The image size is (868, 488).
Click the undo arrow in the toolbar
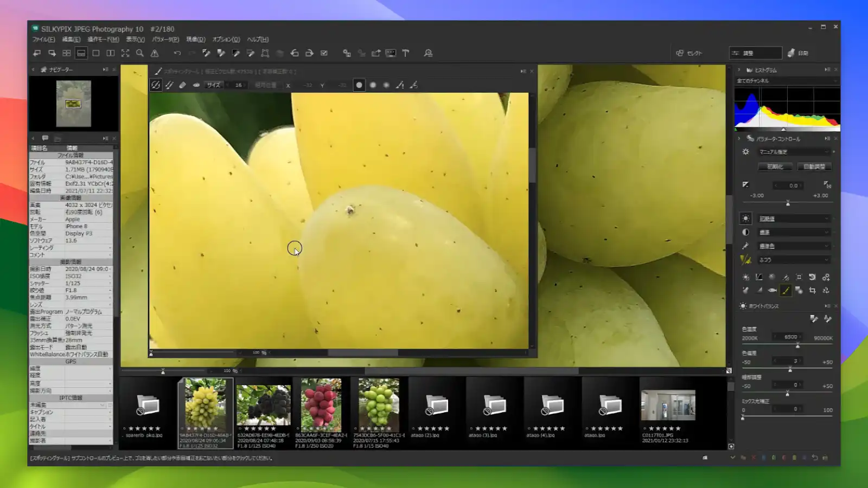point(177,53)
